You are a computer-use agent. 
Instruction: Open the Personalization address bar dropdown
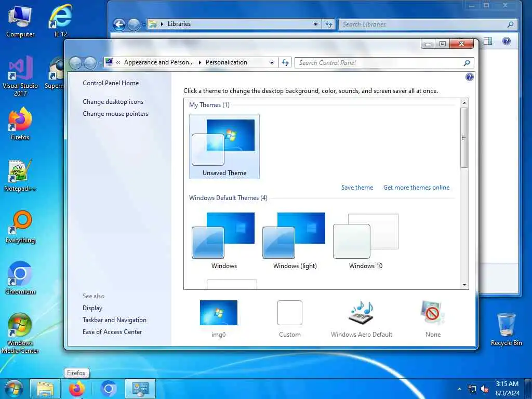(x=272, y=63)
